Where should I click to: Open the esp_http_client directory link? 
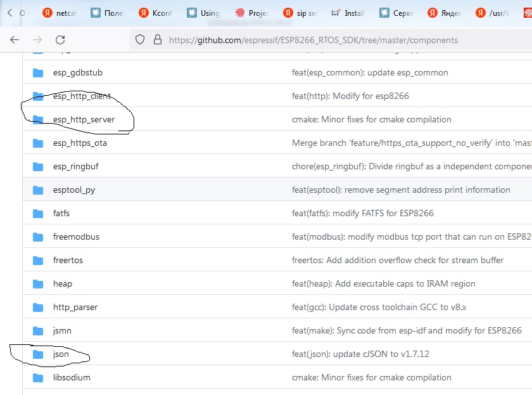[x=82, y=96]
